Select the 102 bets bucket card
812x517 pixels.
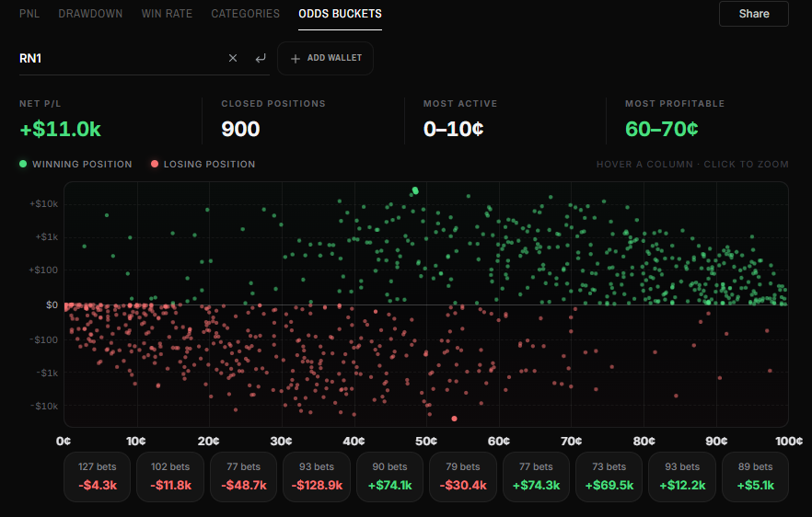tap(170, 477)
